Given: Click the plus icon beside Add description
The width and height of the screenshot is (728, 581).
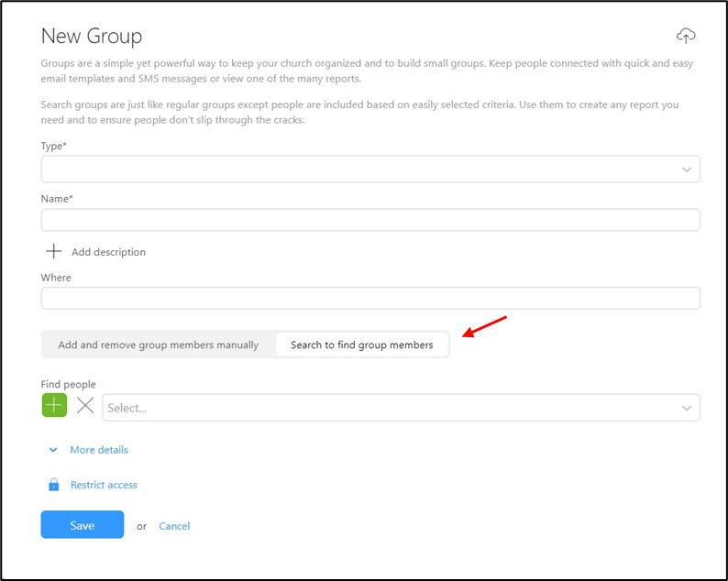Looking at the screenshot, I should [54, 251].
